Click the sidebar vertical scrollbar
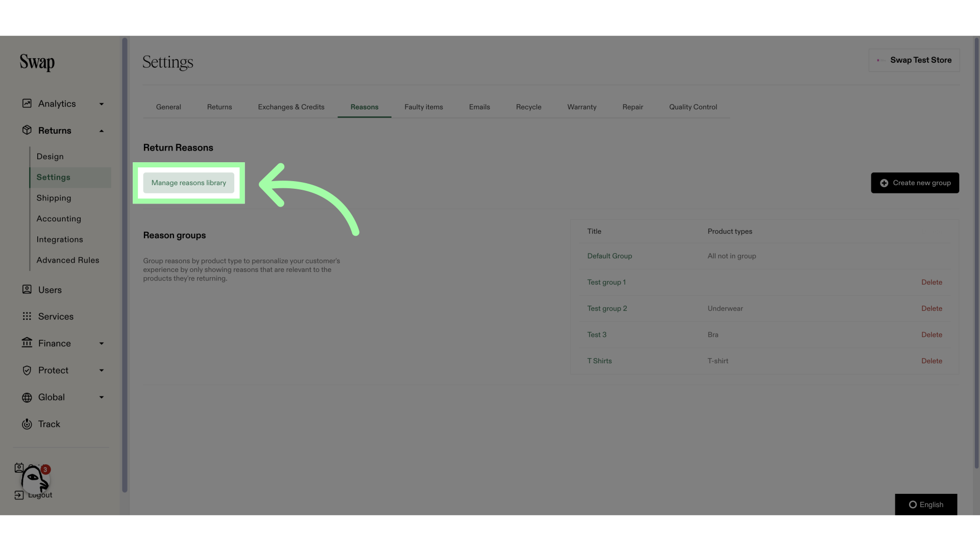Image resolution: width=980 pixels, height=551 pixels. 125,265
